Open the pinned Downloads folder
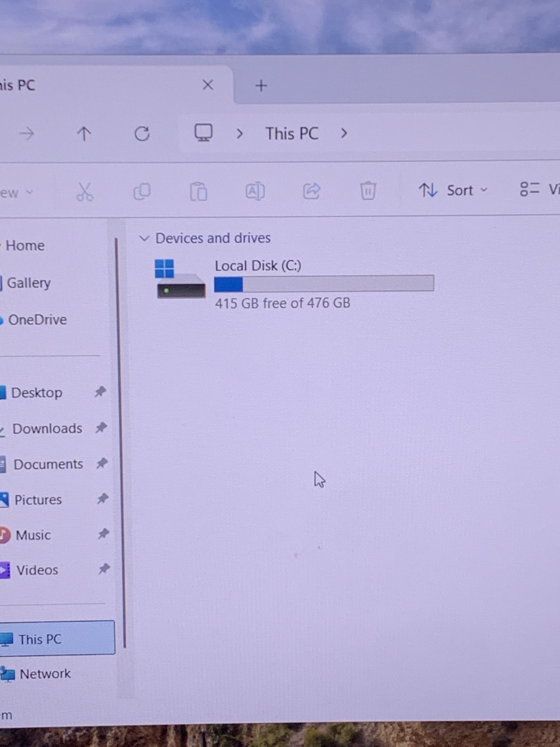560x747 pixels. [47, 429]
